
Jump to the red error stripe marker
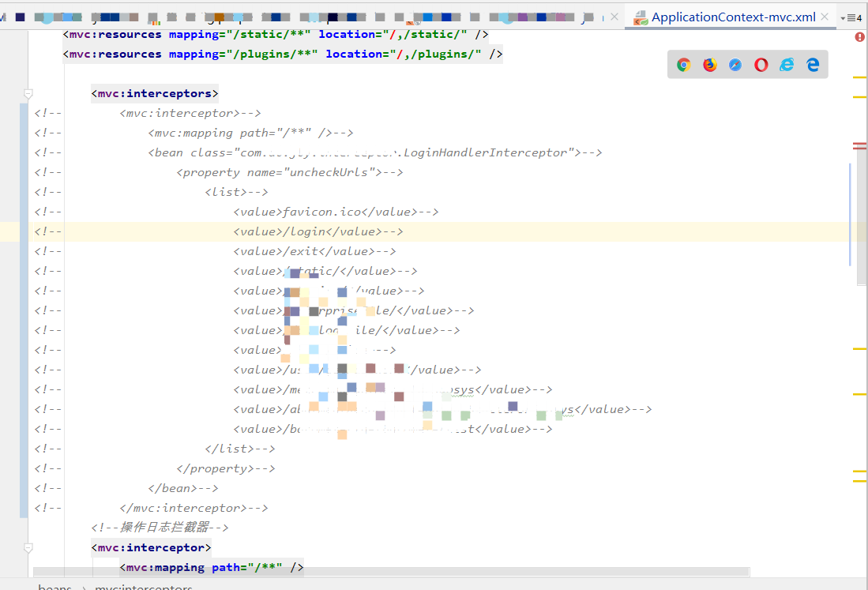[859, 146]
